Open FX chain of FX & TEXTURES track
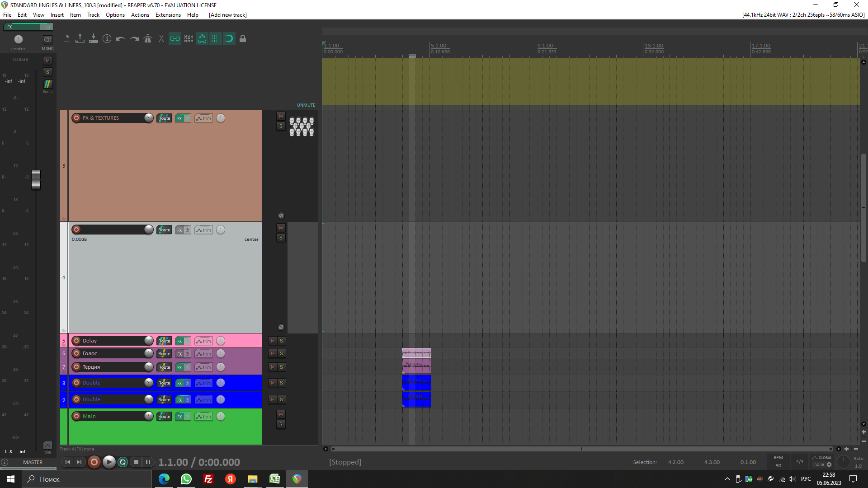The height and width of the screenshot is (488, 868). click(x=179, y=118)
